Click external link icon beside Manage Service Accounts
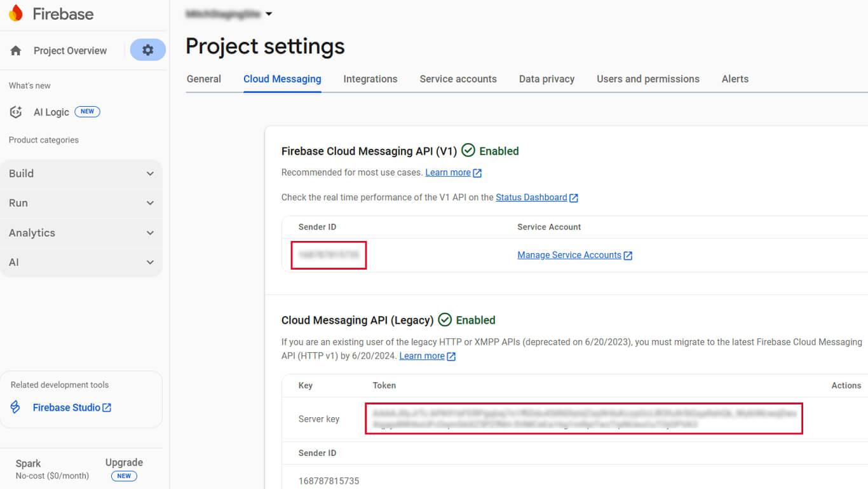 tap(628, 256)
